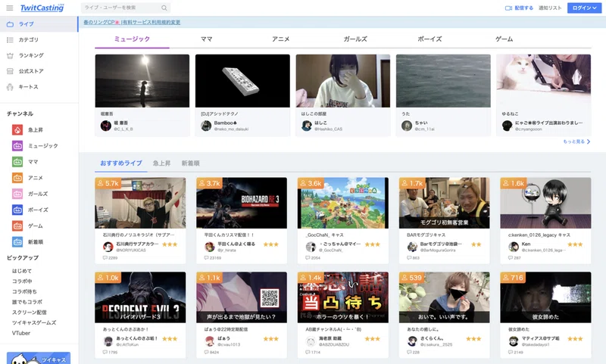Open 声が出るまで地獄が見たい？ stream thumbnail
Viewport: 606px width, 364px height.
(x=242, y=297)
